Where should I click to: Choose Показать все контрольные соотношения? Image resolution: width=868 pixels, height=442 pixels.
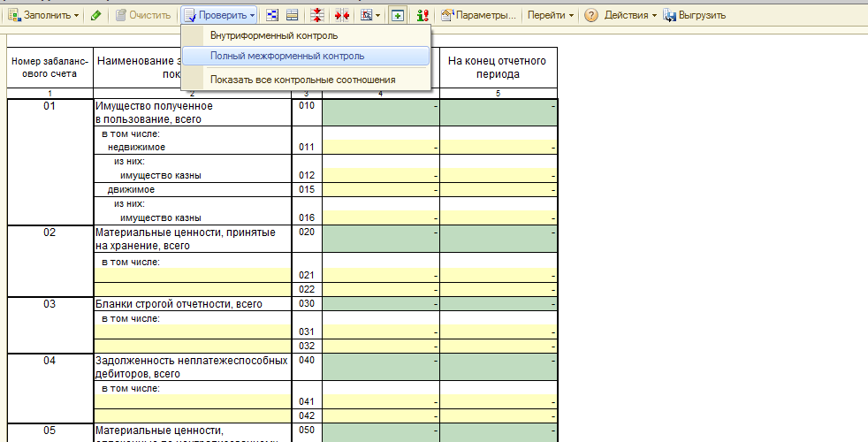coord(306,80)
